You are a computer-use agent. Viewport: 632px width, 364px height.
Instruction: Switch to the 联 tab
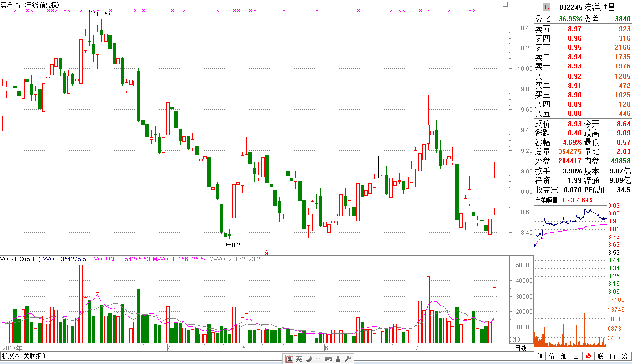pos(600,356)
